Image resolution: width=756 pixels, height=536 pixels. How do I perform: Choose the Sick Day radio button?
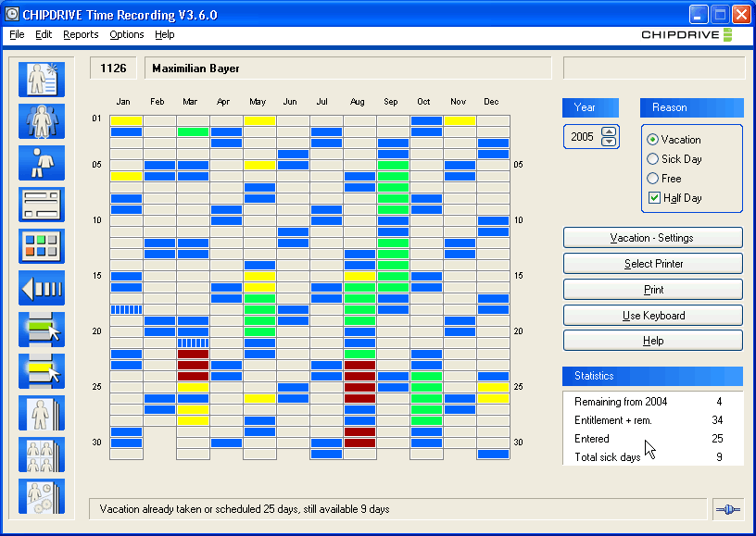click(652, 159)
